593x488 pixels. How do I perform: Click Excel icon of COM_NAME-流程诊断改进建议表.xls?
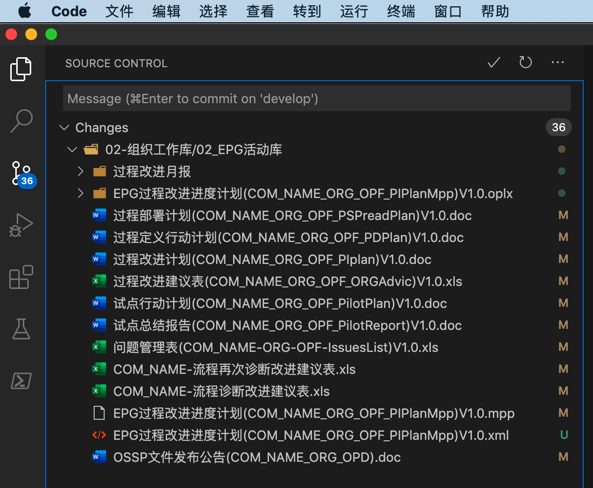[99, 391]
